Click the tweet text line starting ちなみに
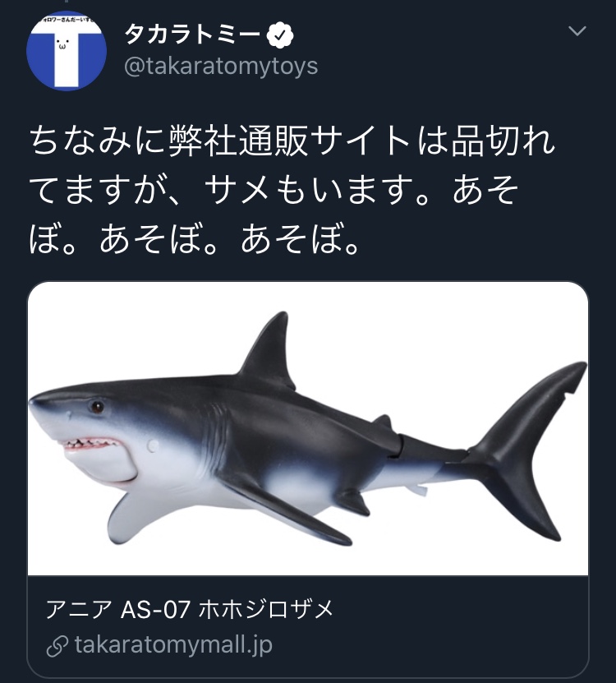 tap(292, 143)
